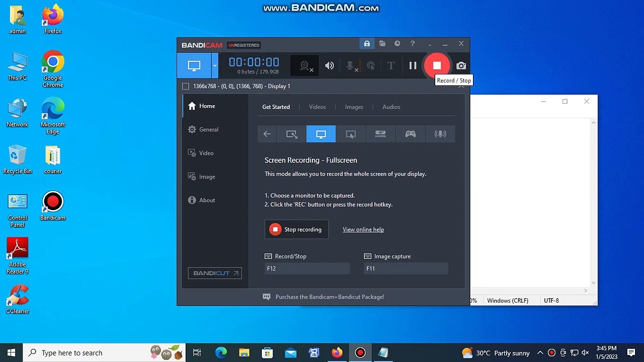
Task: Select the CCleaner desktop shortcut
Action: pyautogui.click(x=18, y=300)
